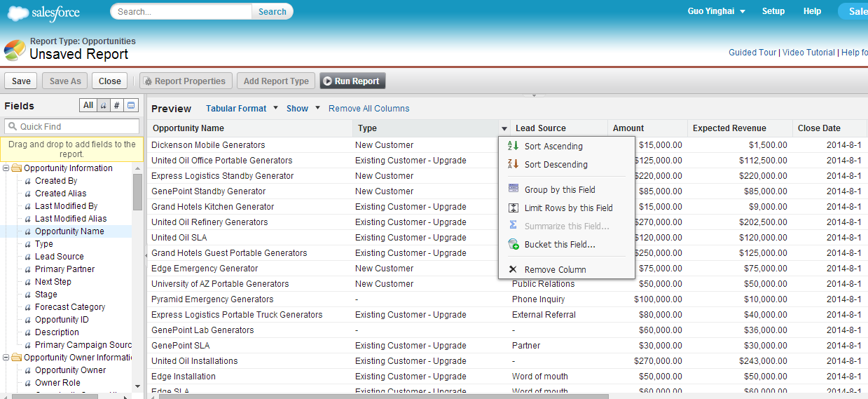Click the Public Relations lead source cell
The image size is (868, 399).
click(x=543, y=284)
